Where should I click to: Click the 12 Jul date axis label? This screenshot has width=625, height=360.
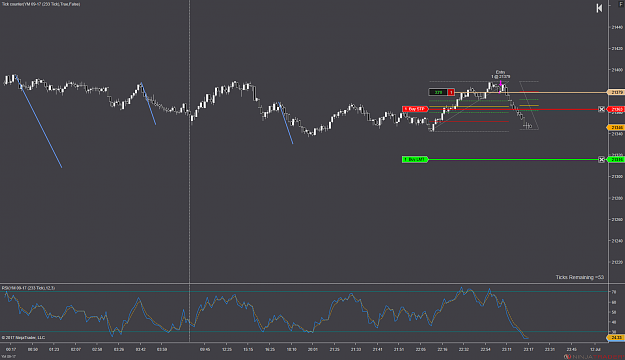(x=595, y=350)
